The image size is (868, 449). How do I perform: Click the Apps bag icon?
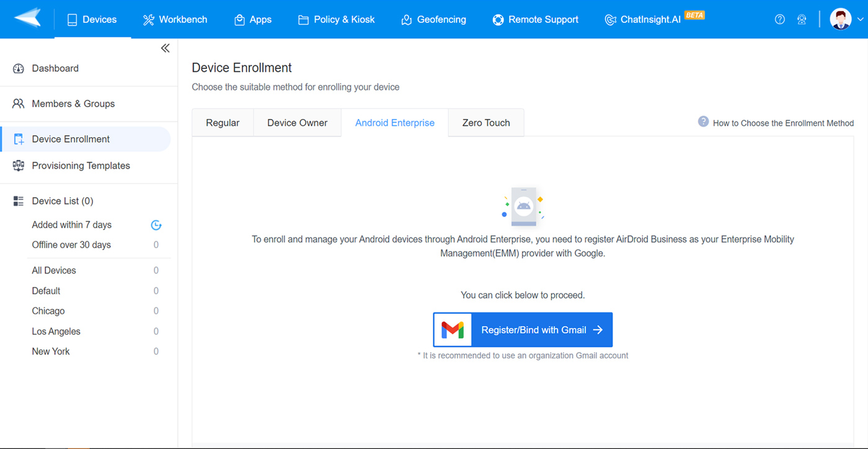tap(239, 20)
